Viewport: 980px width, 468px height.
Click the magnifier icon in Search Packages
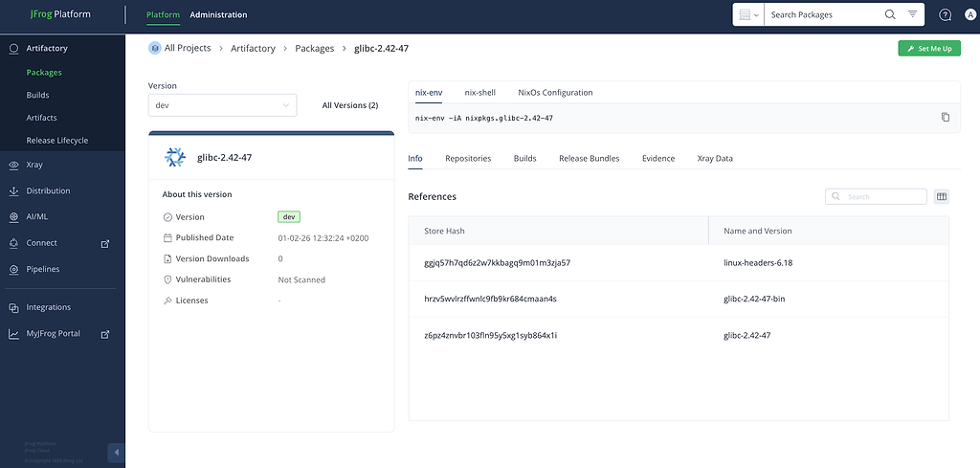(890, 14)
